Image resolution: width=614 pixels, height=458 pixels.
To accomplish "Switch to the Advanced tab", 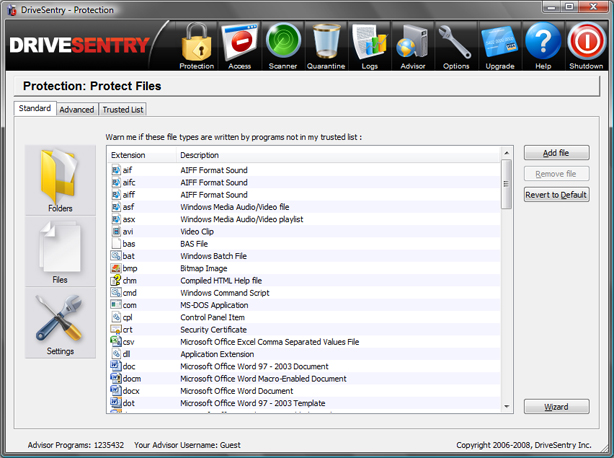I will [x=77, y=110].
